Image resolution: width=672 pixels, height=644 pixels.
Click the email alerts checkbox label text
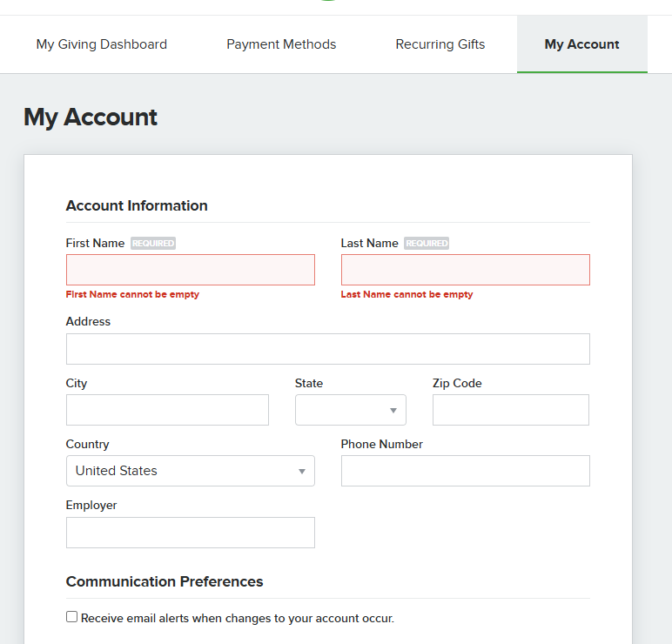238,618
